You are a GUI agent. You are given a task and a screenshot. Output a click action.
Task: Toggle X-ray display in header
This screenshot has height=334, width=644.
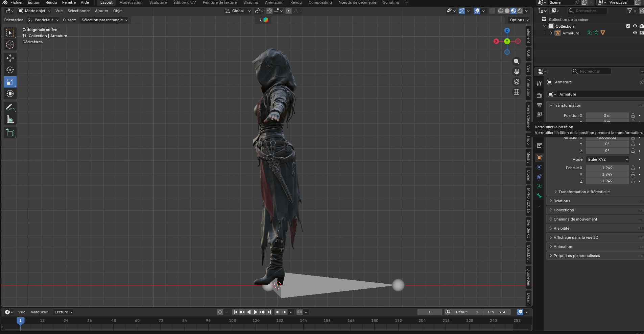[492, 11]
